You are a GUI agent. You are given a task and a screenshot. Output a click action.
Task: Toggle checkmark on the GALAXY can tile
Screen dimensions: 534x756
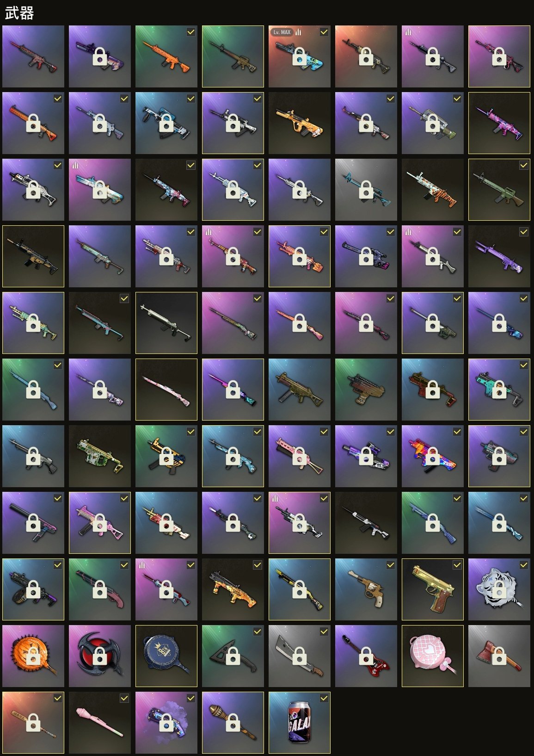pos(324,698)
